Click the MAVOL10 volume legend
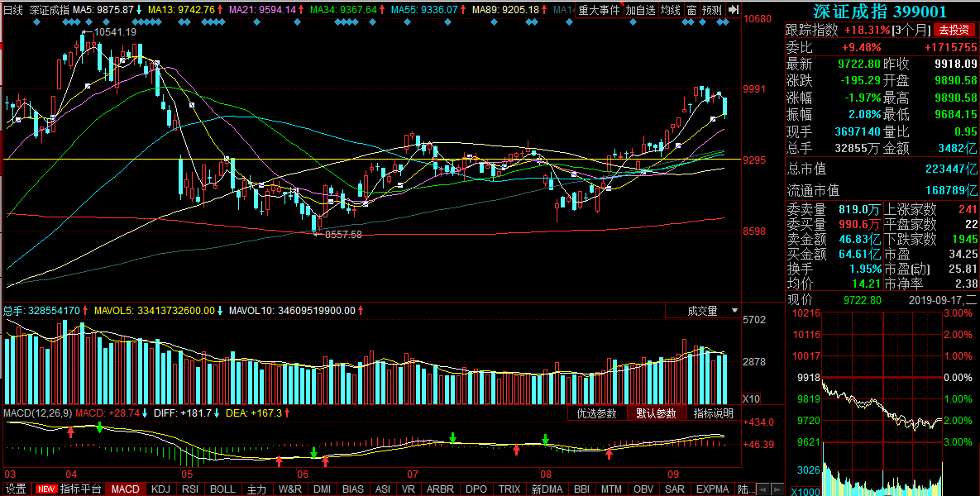The height and width of the screenshot is (496, 980). pyautogui.click(x=292, y=311)
